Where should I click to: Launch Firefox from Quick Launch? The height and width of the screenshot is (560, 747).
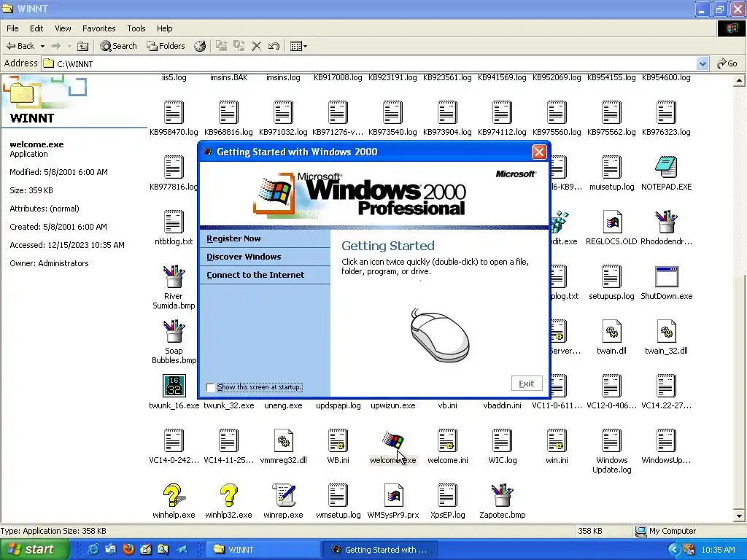(x=128, y=550)
